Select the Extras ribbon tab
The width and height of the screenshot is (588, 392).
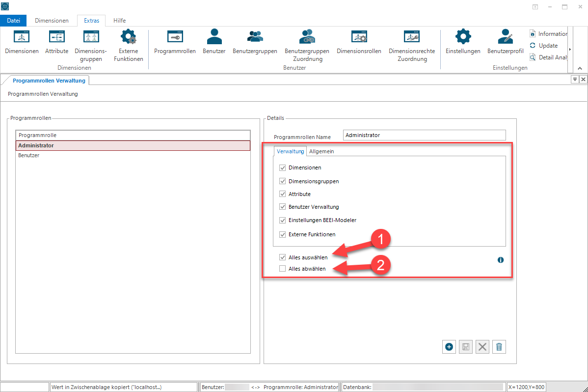[91, 21]
